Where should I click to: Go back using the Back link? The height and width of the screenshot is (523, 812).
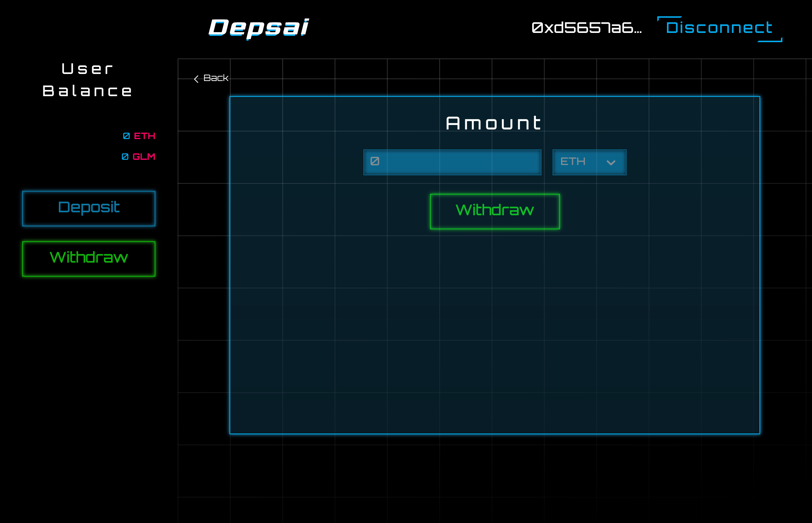click(215, 78)
